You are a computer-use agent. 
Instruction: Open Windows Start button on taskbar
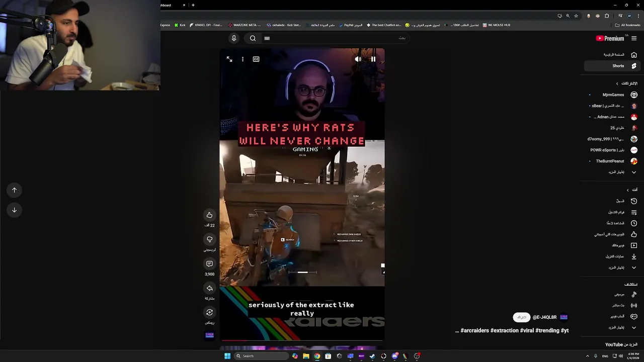point(227,356)
